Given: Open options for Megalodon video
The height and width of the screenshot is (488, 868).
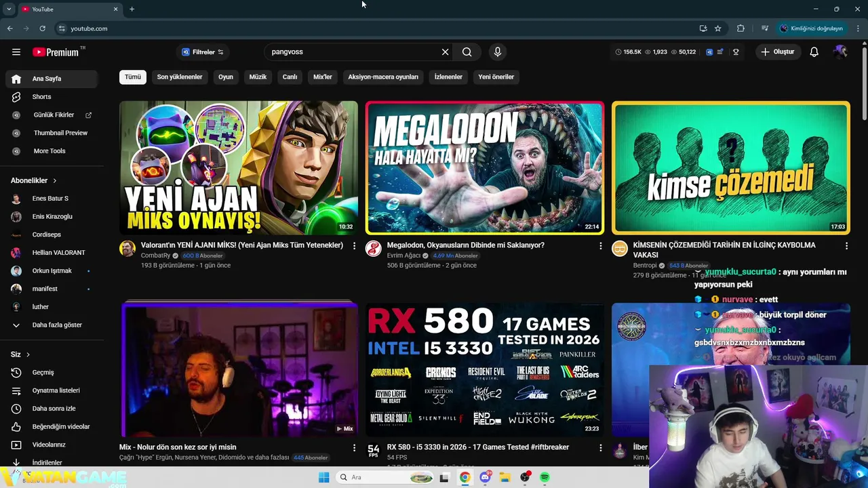Looking at the screenshot, I should tap(600, 245).
